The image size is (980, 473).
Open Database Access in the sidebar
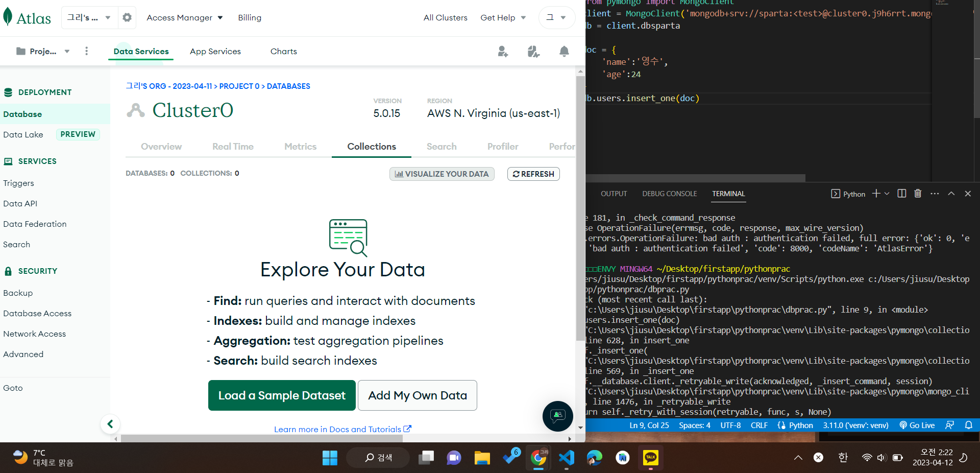point(37,314)
